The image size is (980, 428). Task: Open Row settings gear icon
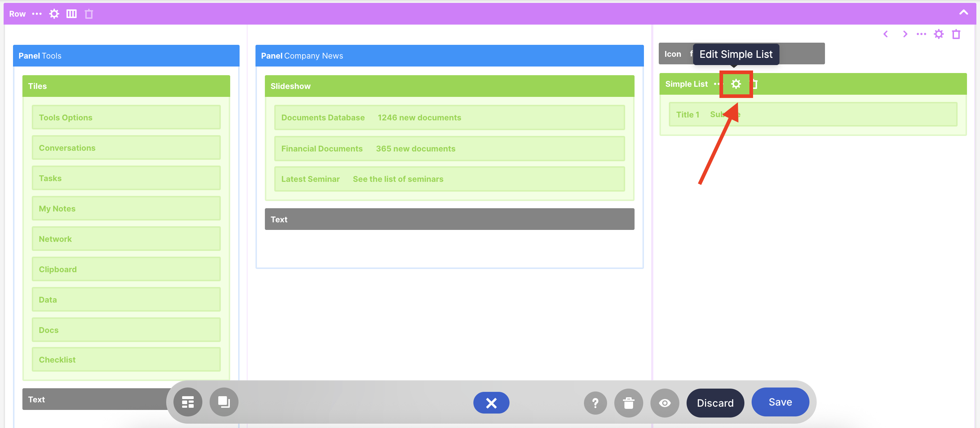(x=54, y=14)
